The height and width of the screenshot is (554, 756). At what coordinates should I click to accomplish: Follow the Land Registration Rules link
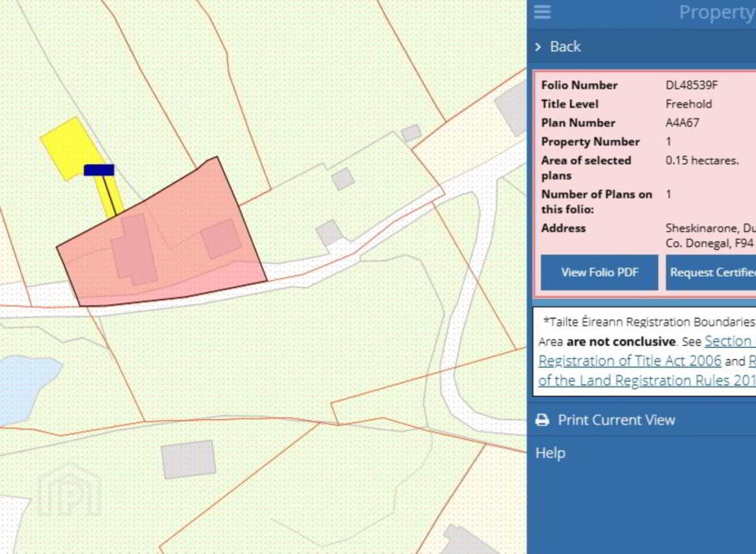click(x=647, y=380)
